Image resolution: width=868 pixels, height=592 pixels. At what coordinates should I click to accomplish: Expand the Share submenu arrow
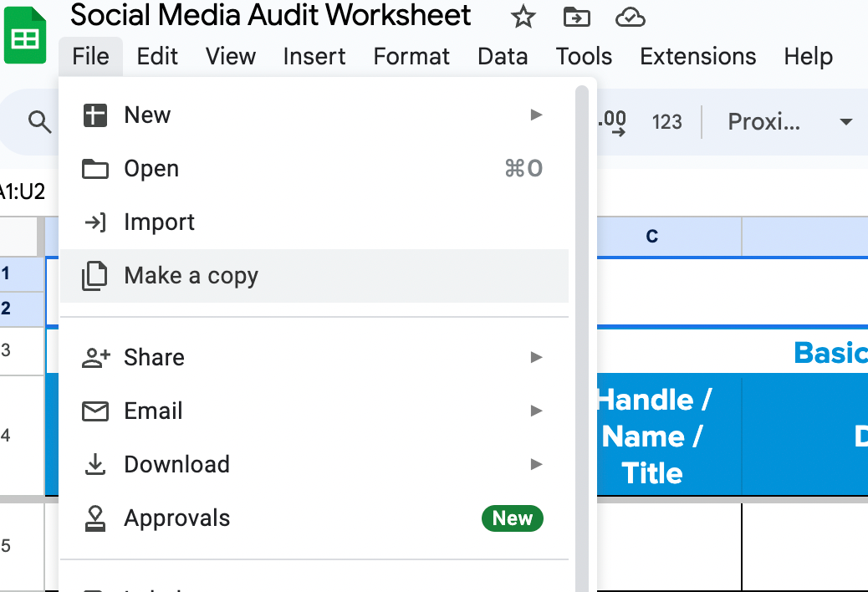click(536, 357)
